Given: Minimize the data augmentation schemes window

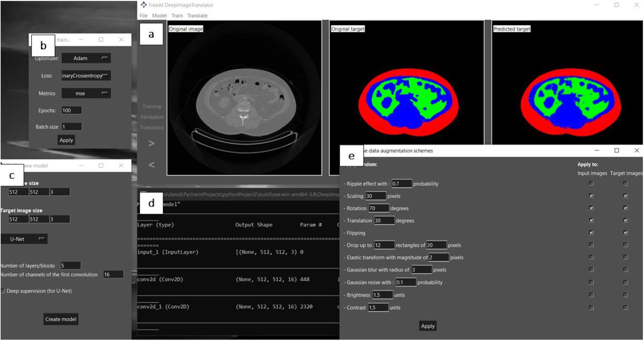Looking at the screenshot, I should coord(597,151).
